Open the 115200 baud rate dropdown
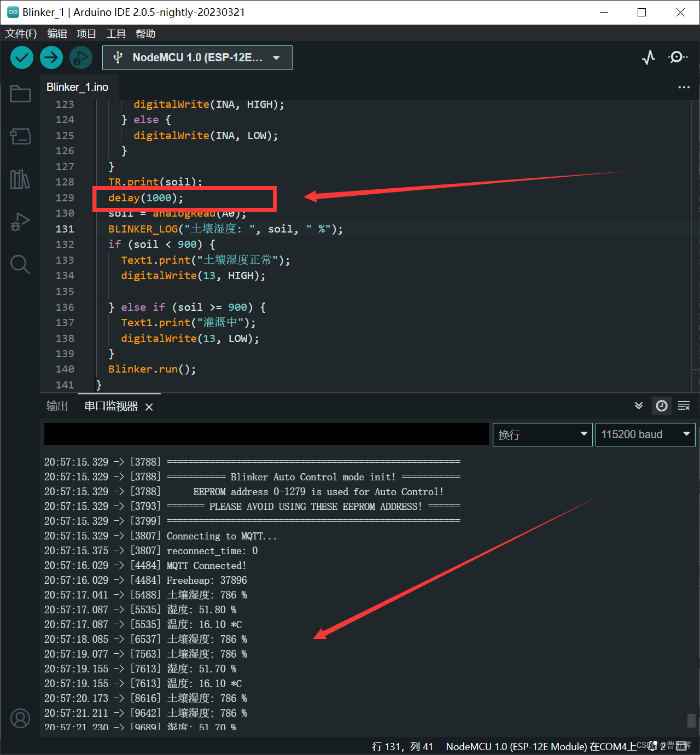This screenshot has width=700, height=755. coord(645,434)
